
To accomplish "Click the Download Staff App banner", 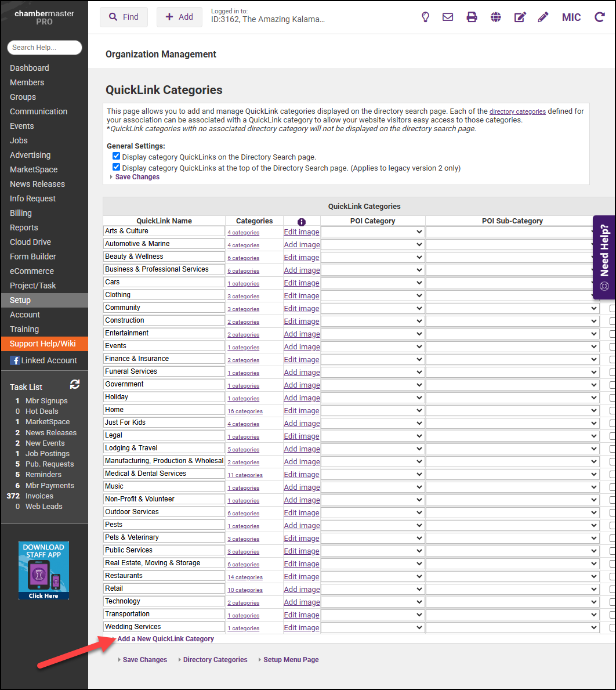I will [44, 570].
